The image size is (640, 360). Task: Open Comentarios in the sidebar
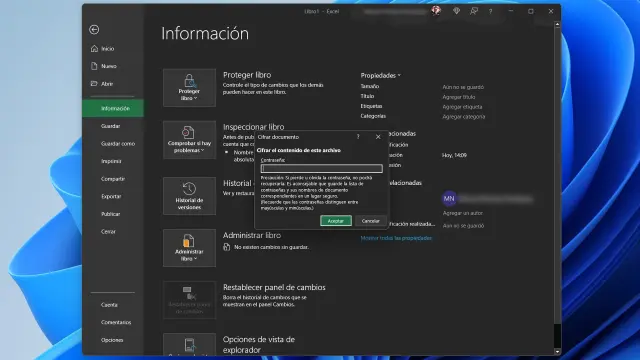(x=116, y=322)
